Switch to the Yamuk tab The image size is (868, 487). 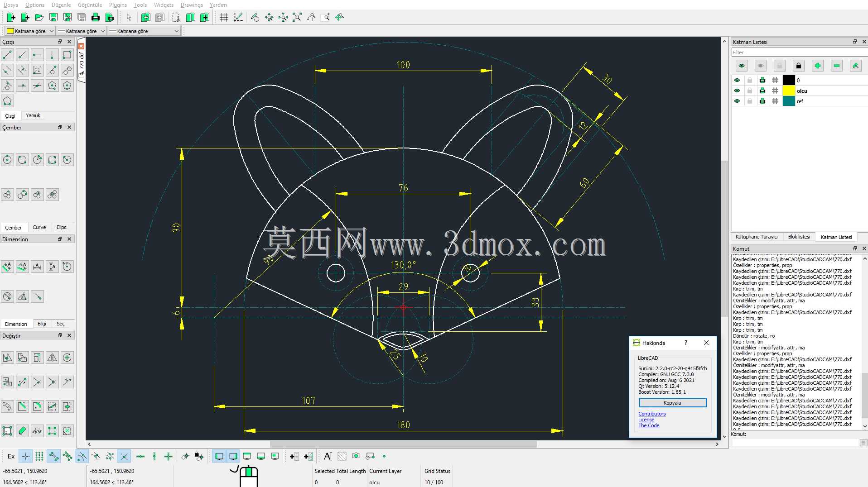pos(33,115)
